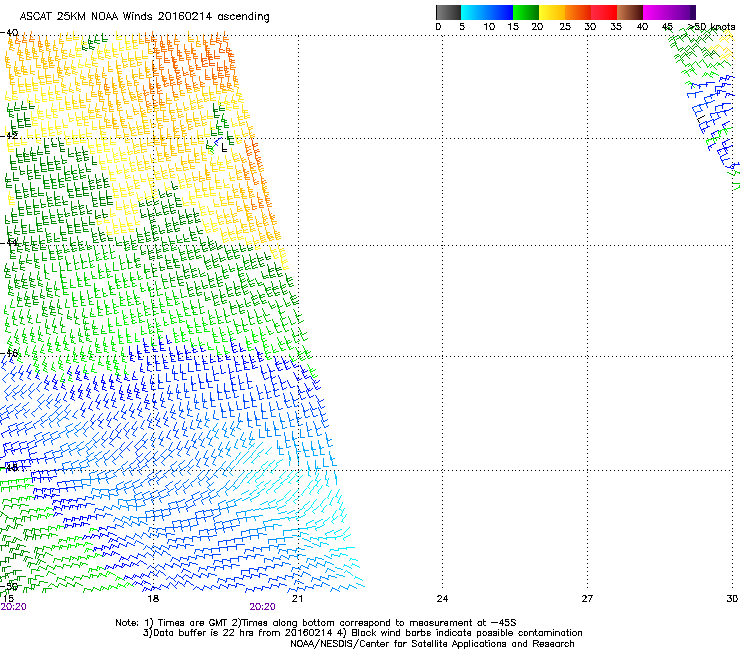740x650 pixels.
Task: Select the green 15-20 knots legend segment
Action: pyautogui.click(x=526, y=12)
